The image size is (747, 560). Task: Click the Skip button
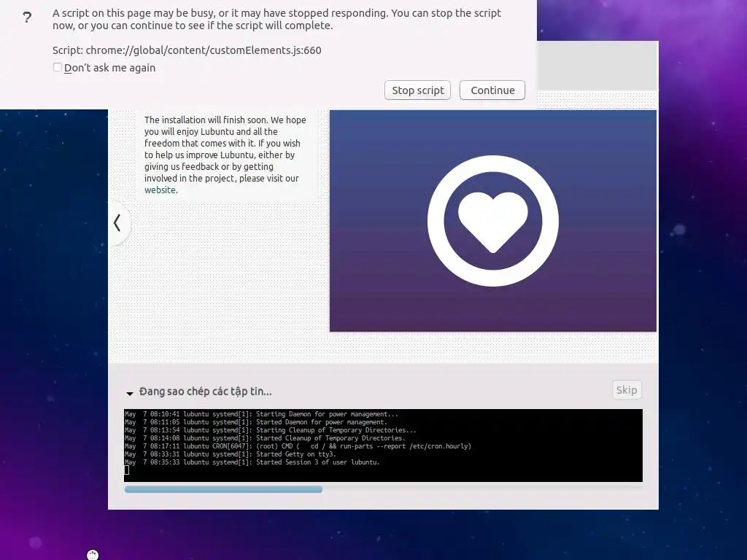point(627,390)
